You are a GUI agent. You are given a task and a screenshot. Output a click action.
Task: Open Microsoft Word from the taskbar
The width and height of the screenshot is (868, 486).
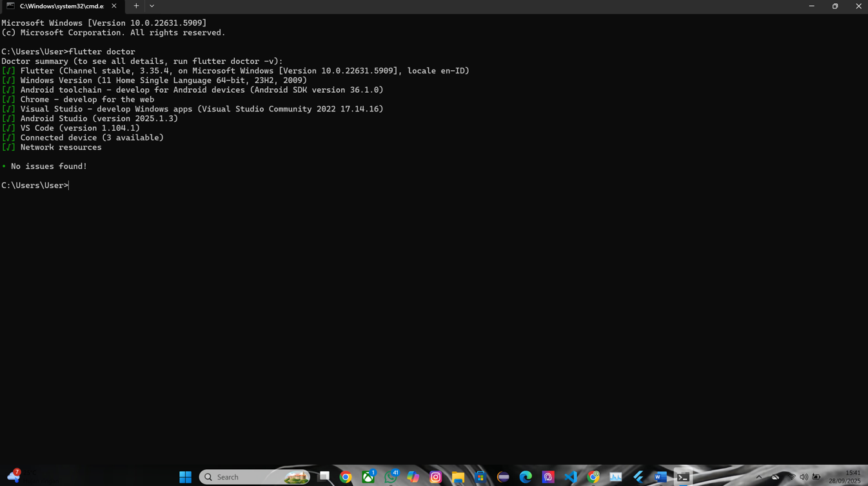pyautogui.click(x=659, y=477)
